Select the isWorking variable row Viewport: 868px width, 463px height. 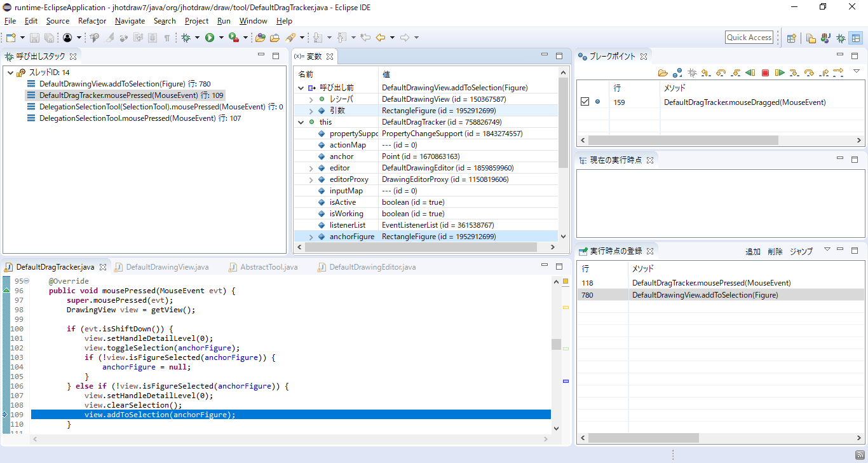(x=426, y=214)
